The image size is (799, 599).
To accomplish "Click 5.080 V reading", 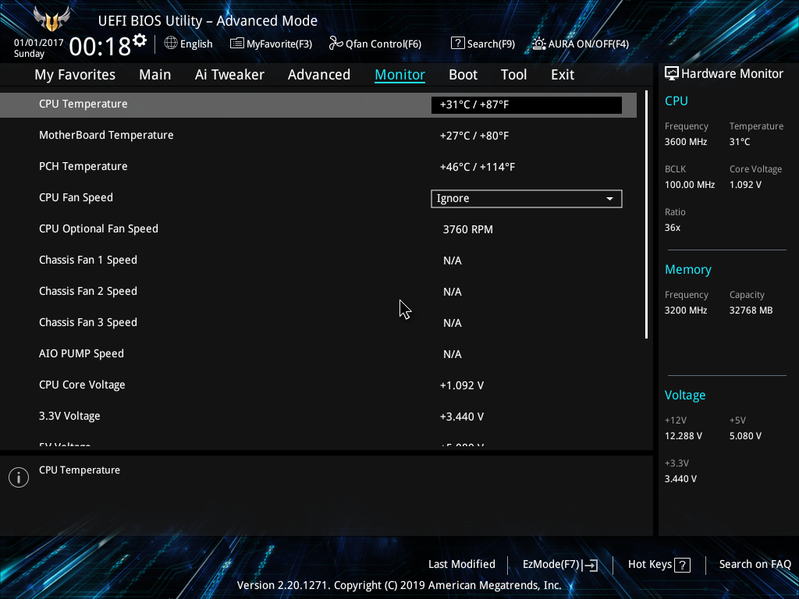I will 745,436.
